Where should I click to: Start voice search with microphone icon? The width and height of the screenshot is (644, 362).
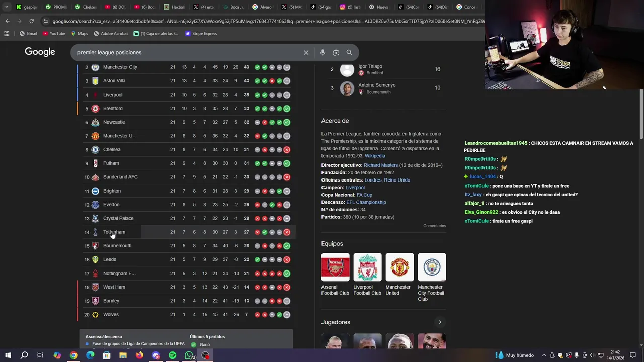click(x=323, y=52)
